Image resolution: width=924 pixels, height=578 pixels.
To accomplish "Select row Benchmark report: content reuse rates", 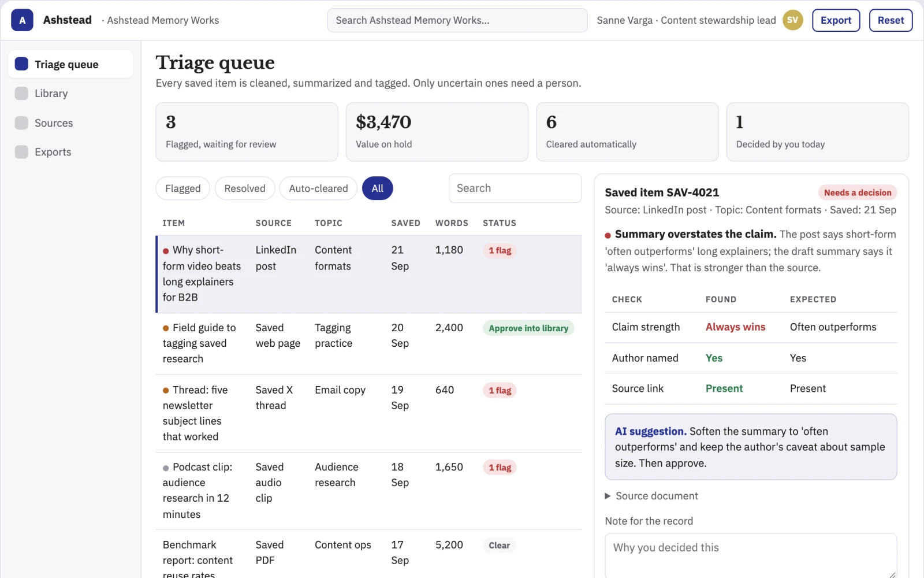I will point(369,554).
